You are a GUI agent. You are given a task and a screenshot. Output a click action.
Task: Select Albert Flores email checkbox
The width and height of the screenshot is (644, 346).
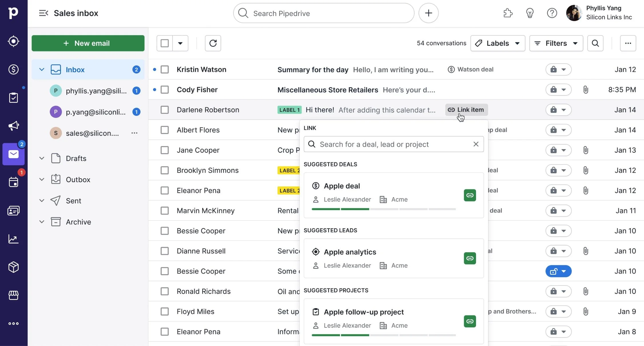pos(165,130)
